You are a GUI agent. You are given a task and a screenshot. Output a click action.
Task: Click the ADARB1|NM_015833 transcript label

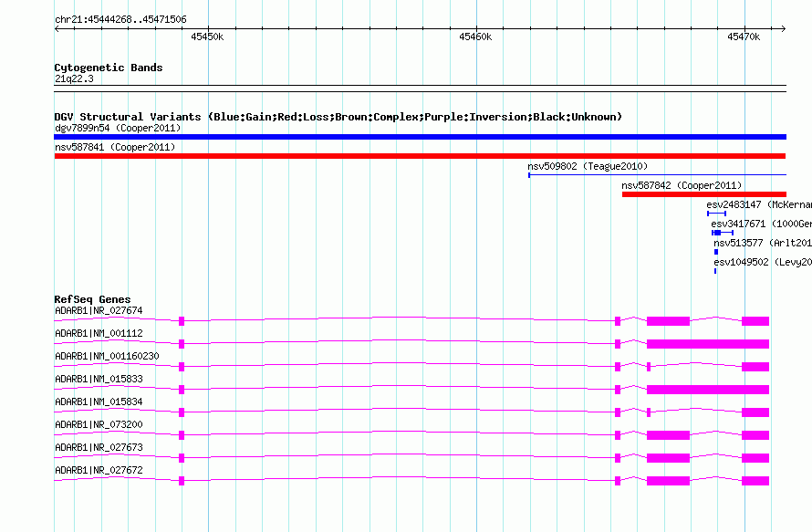point(99,380)
